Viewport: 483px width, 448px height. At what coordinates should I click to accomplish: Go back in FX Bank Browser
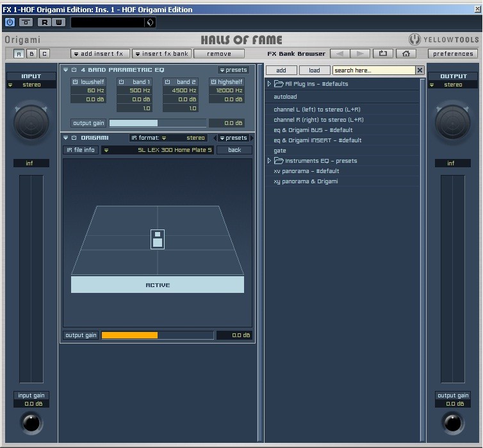coord(340,54)
